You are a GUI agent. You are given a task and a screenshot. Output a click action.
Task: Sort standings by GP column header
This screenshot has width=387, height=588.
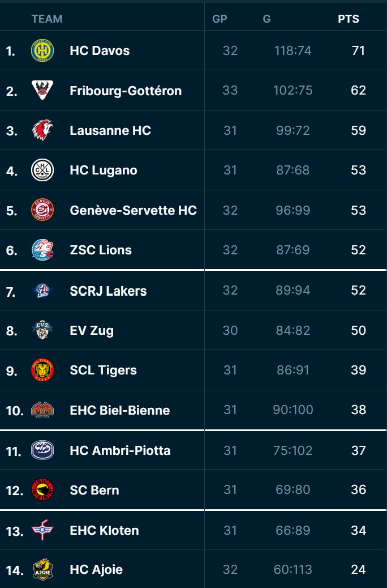pos(220,19)
